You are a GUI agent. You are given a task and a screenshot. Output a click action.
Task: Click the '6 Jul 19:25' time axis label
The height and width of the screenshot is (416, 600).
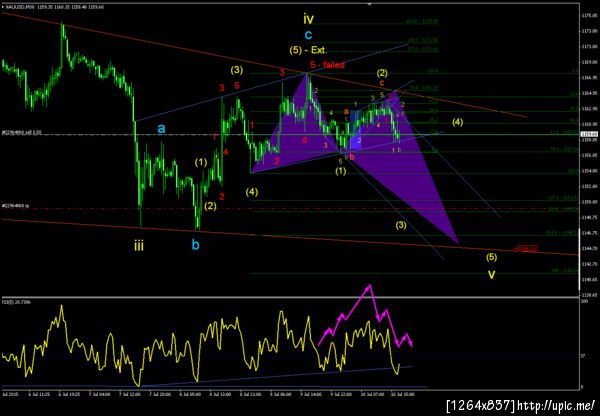click(68, 393)
